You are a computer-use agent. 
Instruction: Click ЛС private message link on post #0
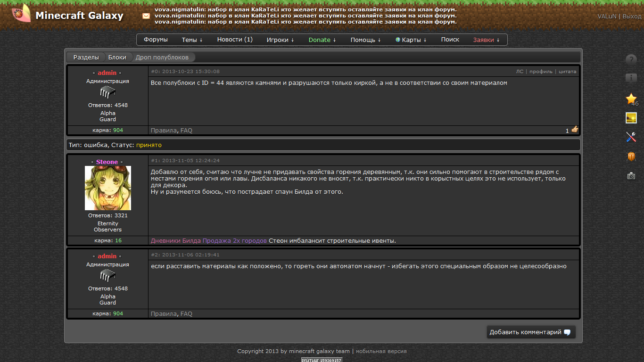coord(520,72)
